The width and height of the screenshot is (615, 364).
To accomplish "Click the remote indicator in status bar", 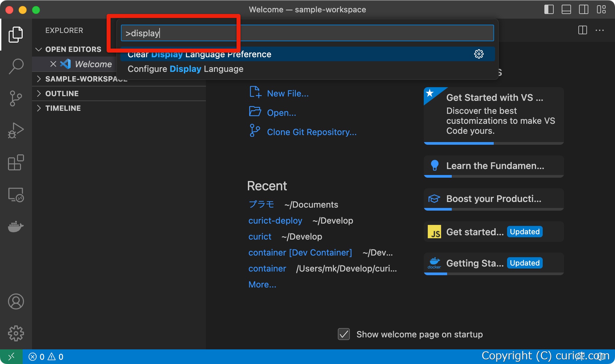I will [x=11, y=356].
